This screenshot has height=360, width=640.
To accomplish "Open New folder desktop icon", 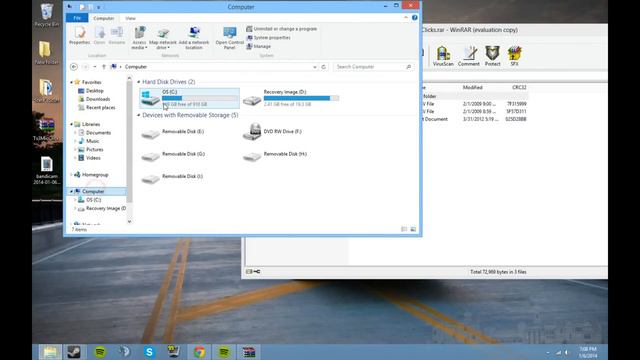I will 46,52.
